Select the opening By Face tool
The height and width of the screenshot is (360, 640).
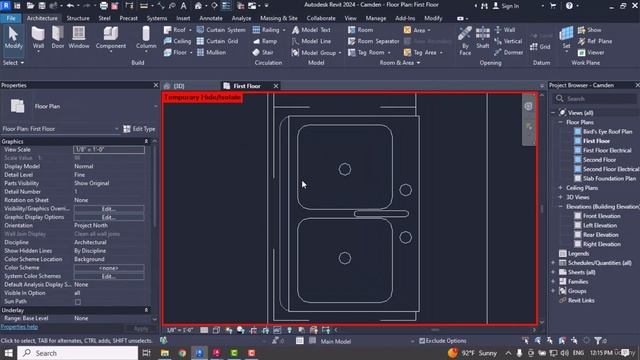(x=465, y=41)
